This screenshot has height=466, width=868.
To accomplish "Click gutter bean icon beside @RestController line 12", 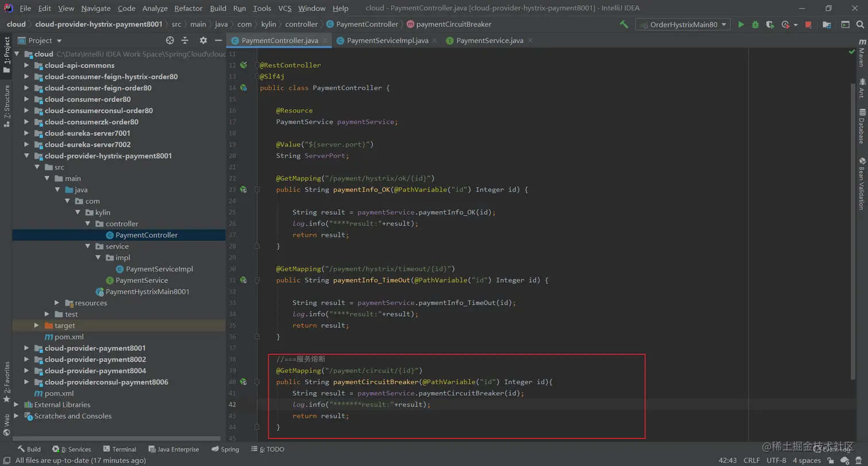I will click(x=243, y=65).
